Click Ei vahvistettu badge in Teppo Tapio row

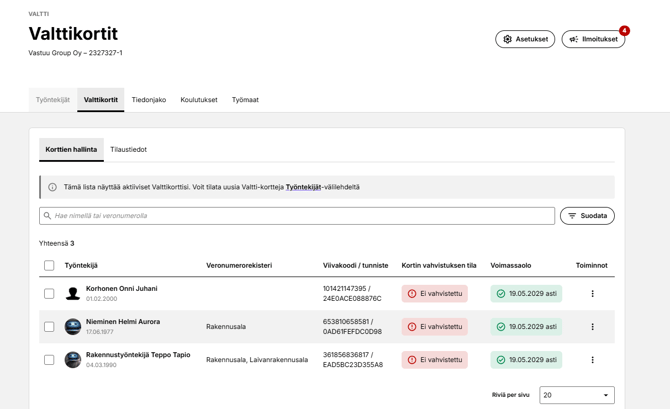pos(435,360)
